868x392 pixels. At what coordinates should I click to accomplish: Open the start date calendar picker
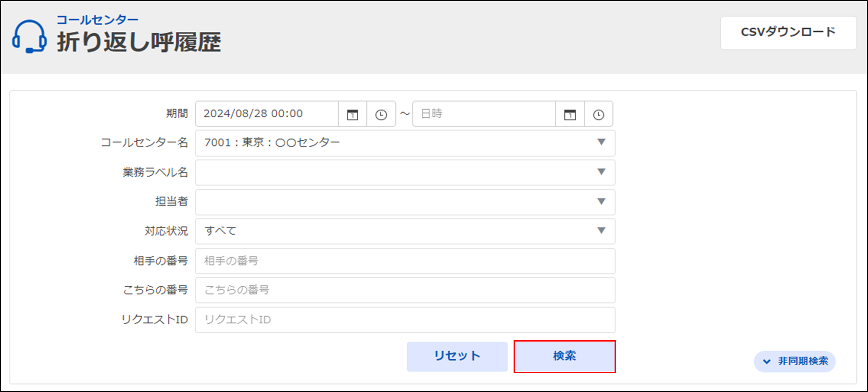[352, 114]
